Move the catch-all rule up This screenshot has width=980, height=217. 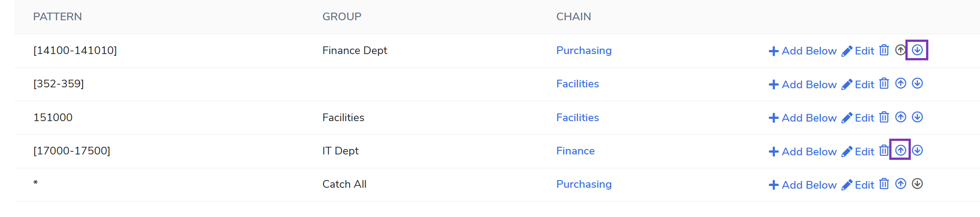click(x=900, y=184)
